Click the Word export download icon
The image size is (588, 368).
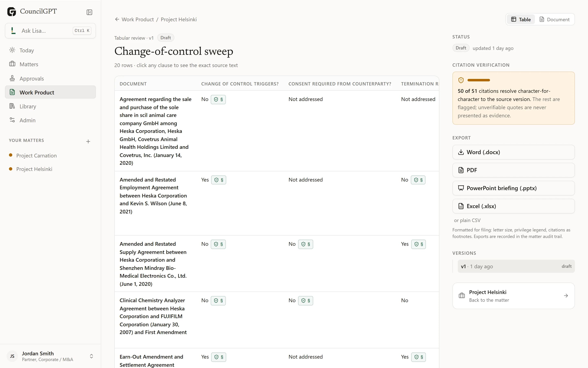click(461, 152)
